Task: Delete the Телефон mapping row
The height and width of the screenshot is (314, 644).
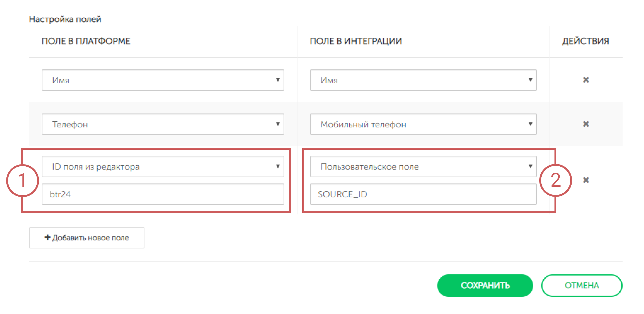Action: (586, 124)
